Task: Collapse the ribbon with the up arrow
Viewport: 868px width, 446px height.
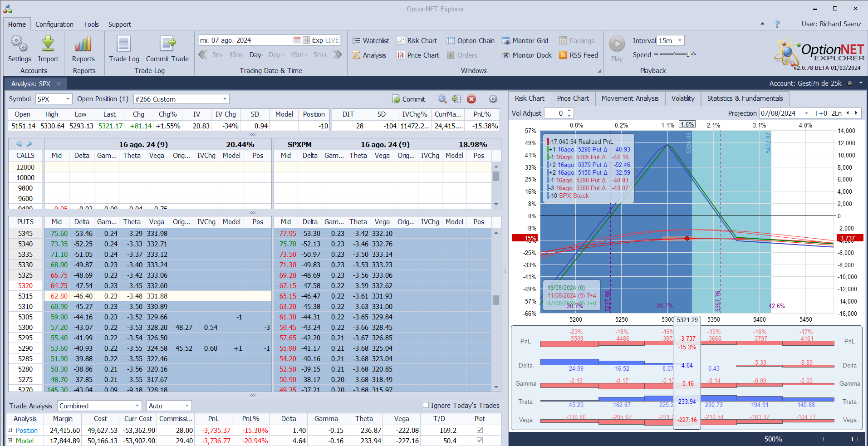Action: pyautogui.click(x=762, y=24)
